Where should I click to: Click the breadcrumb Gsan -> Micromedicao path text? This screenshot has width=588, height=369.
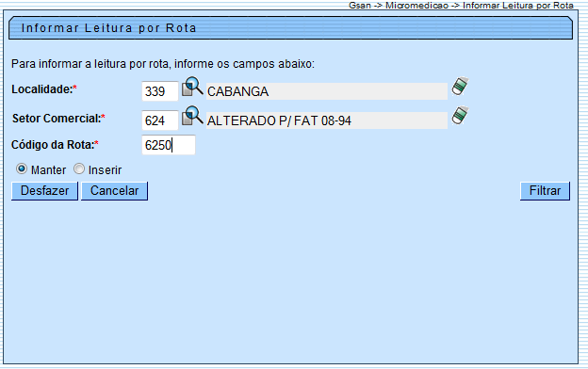(x=461, y=6)
